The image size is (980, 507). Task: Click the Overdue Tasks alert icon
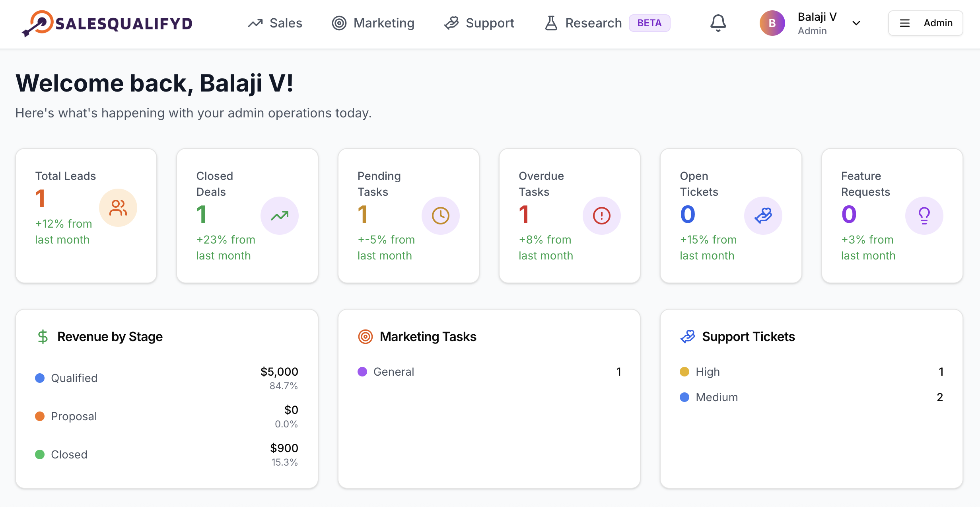[602, 216]
